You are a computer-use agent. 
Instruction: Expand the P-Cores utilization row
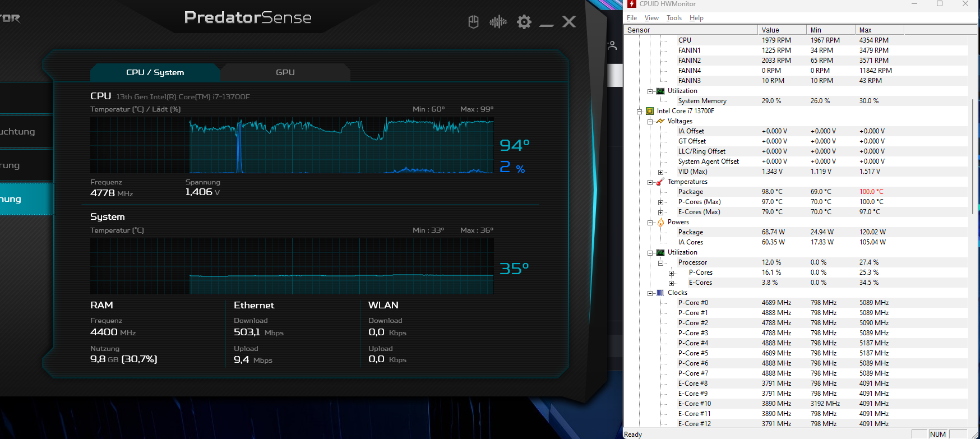coord(671,273)
